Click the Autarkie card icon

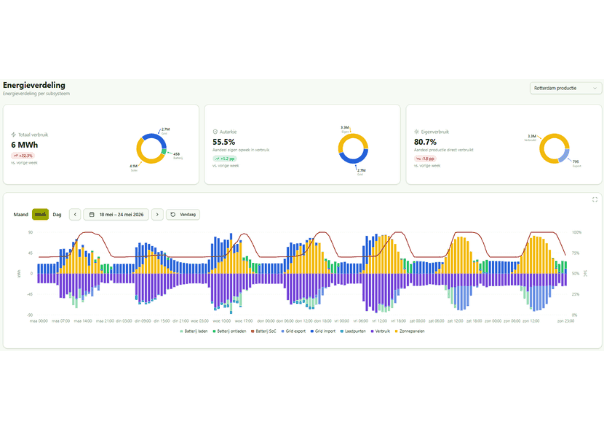[215, 132]
